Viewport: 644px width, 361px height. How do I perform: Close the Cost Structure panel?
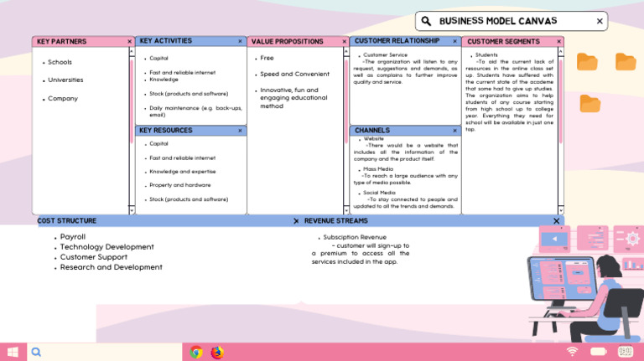click(296, 220)
